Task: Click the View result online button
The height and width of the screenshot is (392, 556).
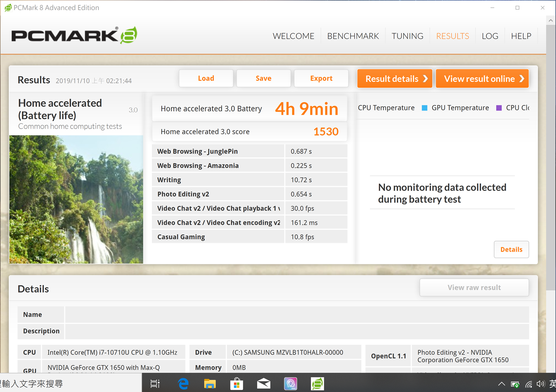Action: [482, 79]
